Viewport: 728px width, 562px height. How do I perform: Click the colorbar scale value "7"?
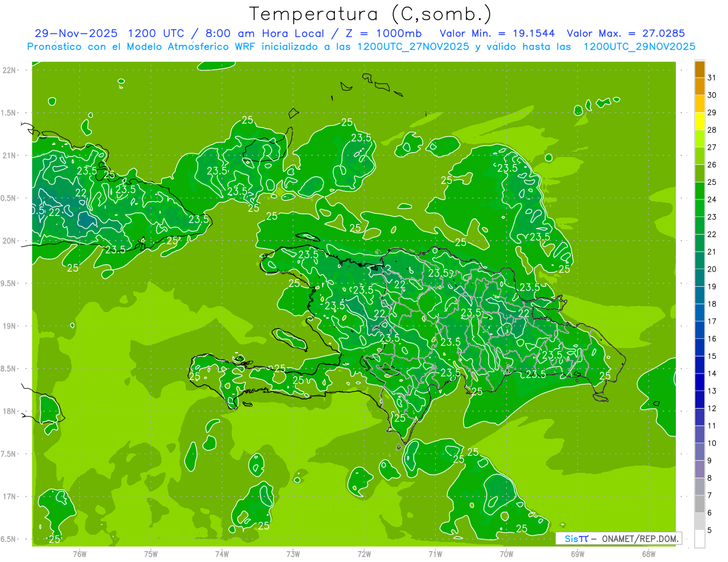tap(710, 496)
